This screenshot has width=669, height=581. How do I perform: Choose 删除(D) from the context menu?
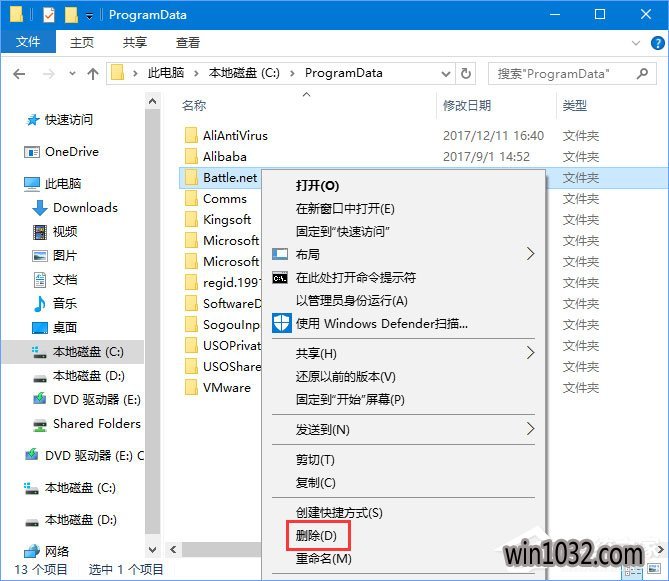click(x=317, y=536)
